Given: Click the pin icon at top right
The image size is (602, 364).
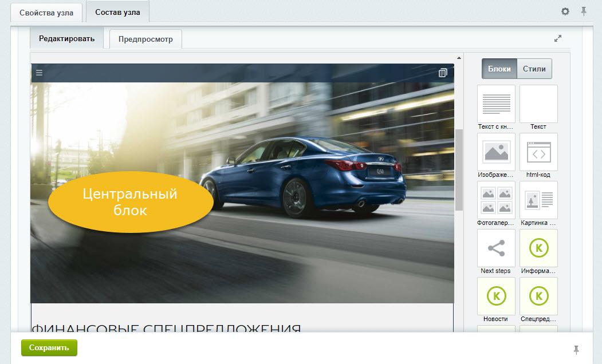Looking at the screenshot, I should tap(584, 11).
